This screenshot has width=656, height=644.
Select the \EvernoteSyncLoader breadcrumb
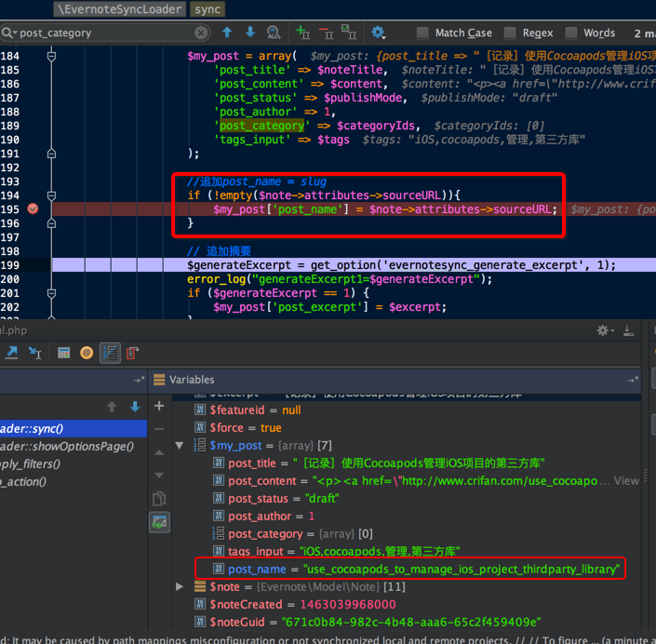point(120,9)
